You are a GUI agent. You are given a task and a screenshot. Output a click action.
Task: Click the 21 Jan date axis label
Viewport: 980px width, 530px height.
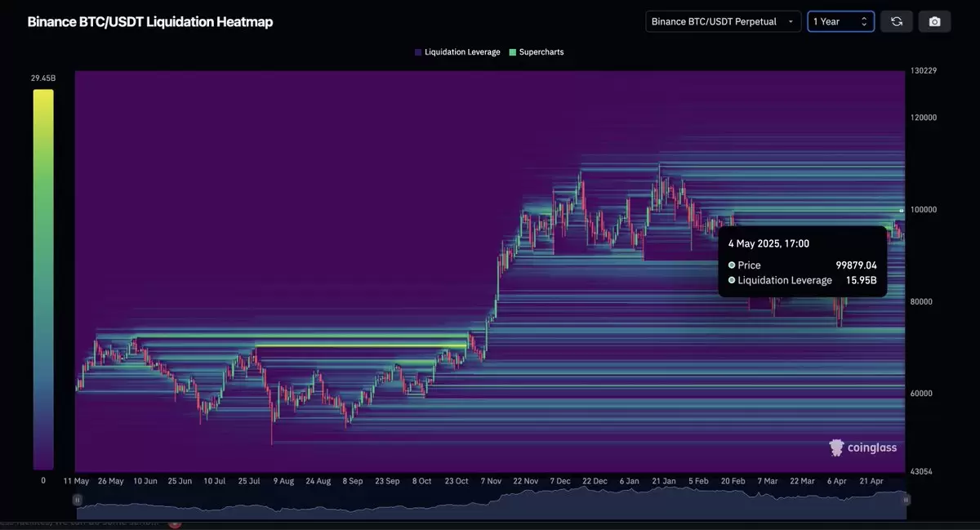tap(664, 482)
